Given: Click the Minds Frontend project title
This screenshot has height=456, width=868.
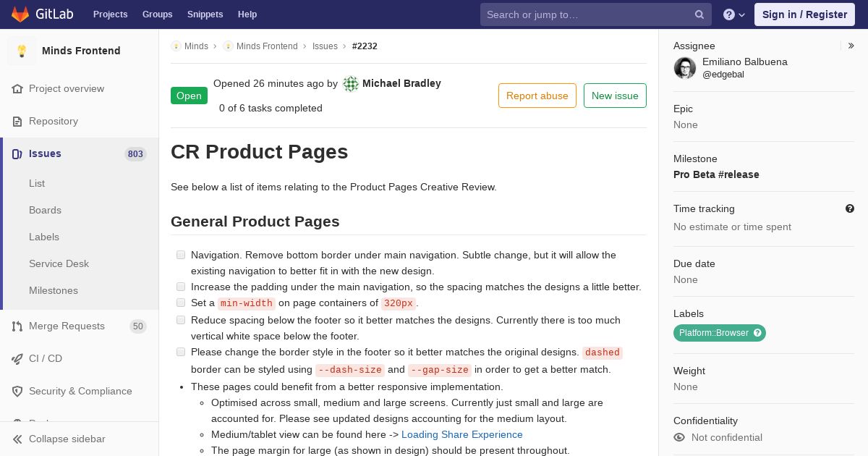Looking at the screenshot, I should coord(81,51).
